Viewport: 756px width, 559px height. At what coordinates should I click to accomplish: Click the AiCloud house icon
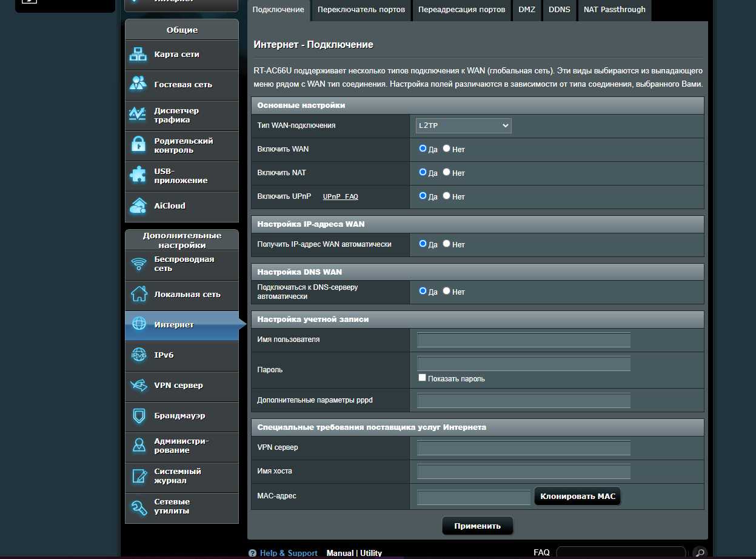[x=138, y=206]
